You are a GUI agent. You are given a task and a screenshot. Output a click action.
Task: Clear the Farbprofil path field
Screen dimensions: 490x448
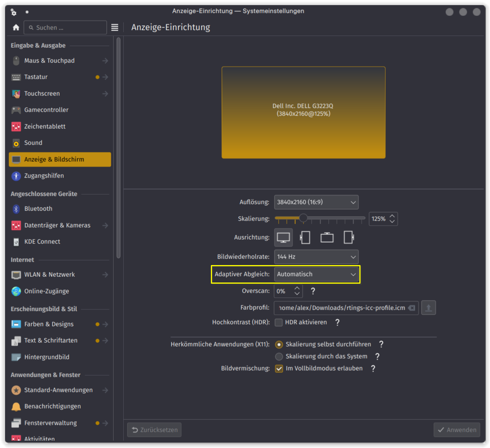[x=412, y=308]
